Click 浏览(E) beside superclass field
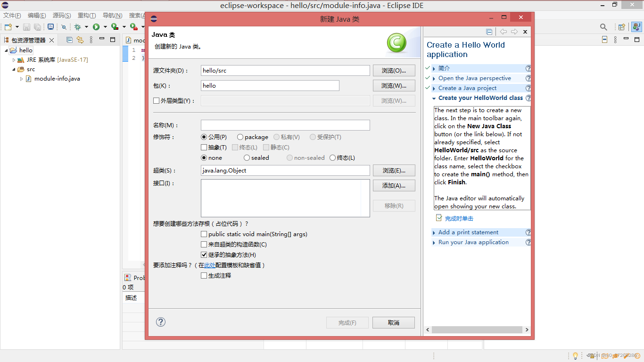Viewport: 644px width, 362px height. (394, 171)
